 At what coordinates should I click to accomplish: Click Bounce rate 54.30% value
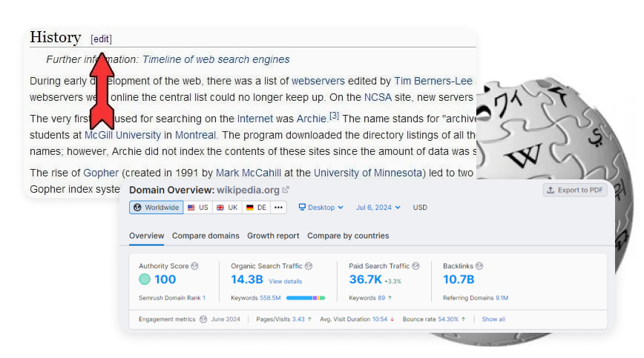tap(448, 319)
